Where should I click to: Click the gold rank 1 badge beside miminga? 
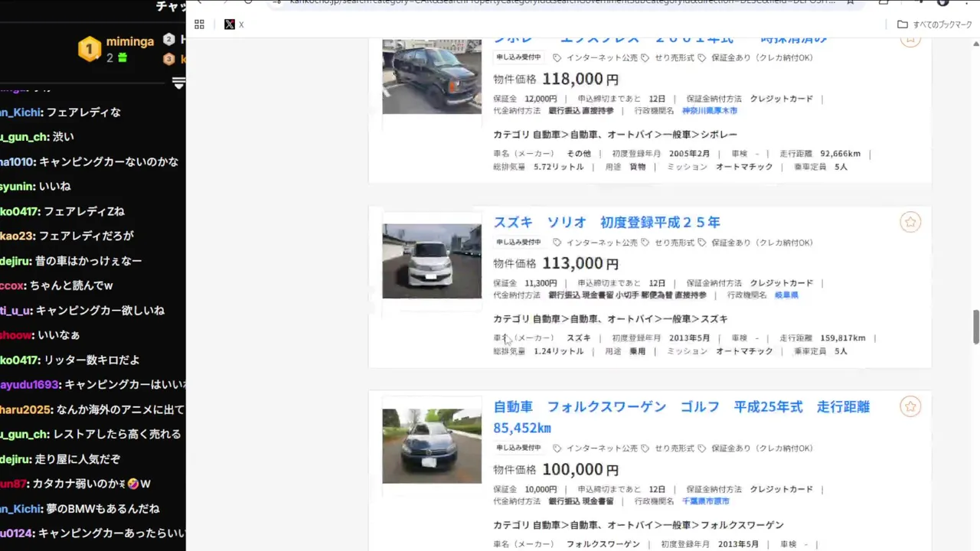pos(90,50)
